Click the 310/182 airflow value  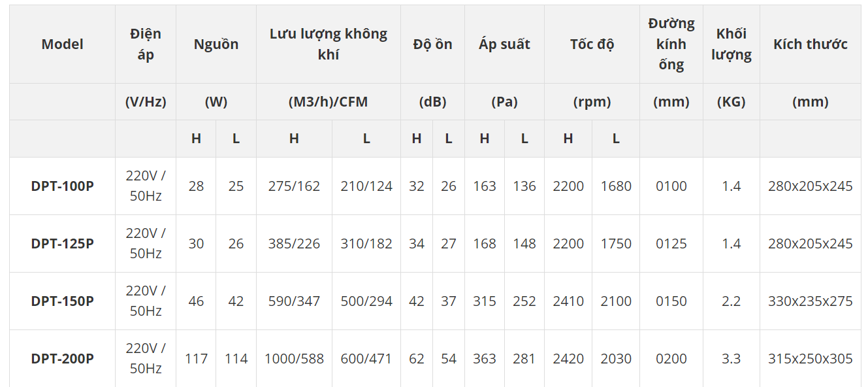(x=366, y=244)
